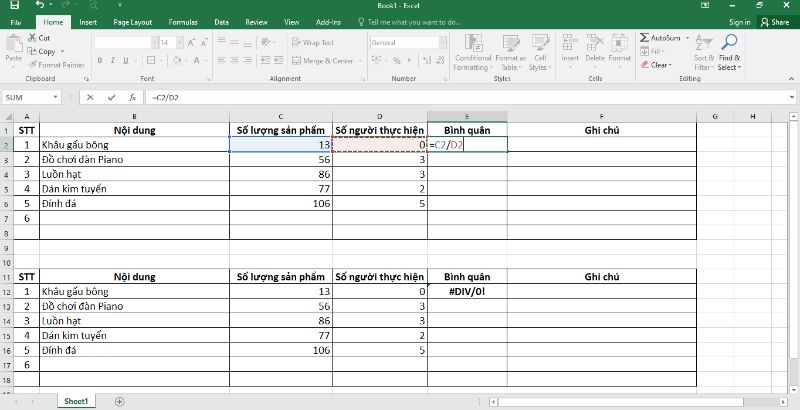The width and height of the screenshot is (800, 410).
Task: Add a new sheet with plus icon
Action: click(120, 401)
